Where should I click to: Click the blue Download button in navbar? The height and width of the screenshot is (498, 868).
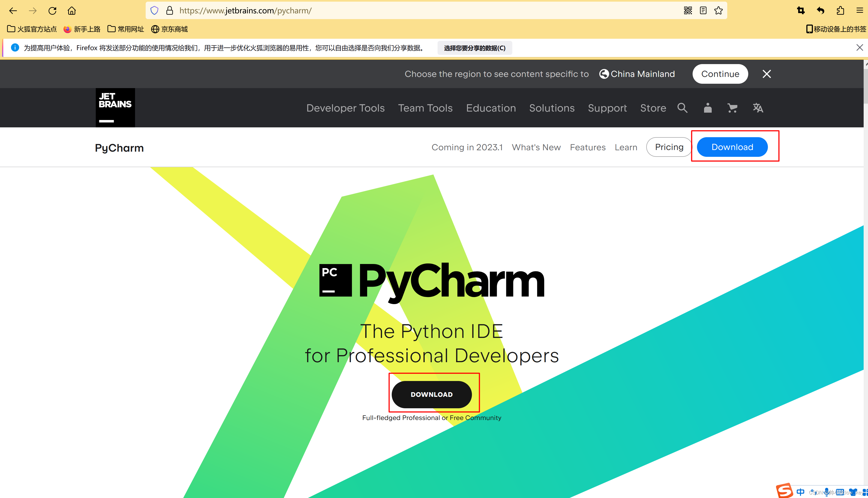(732, 146)
